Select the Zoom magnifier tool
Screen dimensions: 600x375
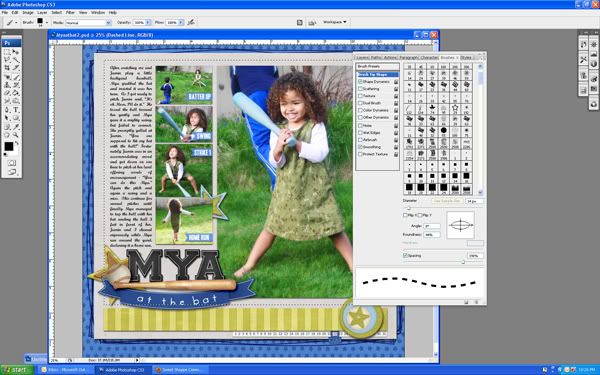(16, 135)
